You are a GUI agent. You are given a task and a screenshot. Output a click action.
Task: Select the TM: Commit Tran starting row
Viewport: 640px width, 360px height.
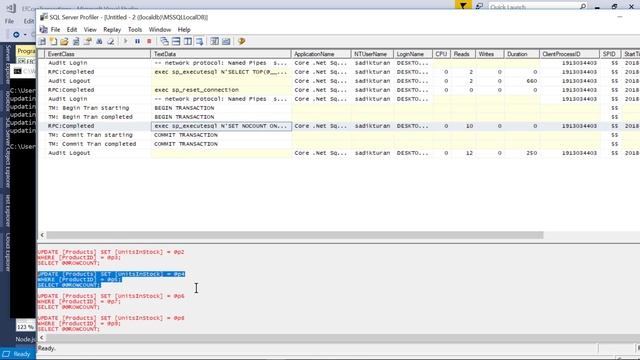pyautogui.click(x=339, y=135)
